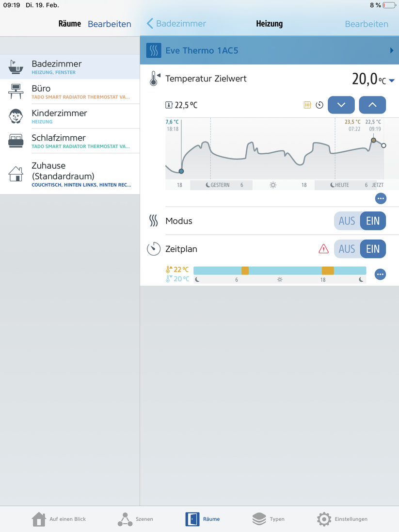Switch Modus to AUS
This screenshot has height=532, width=399.
(347, 221)
